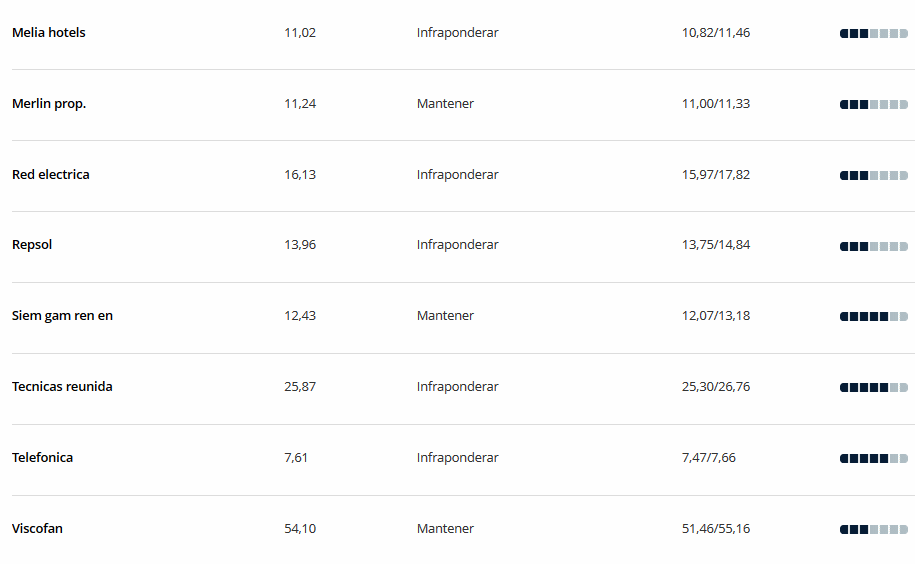
Task: Click the Siem gam ren en rating bar
Action: [x=874, y=317]
